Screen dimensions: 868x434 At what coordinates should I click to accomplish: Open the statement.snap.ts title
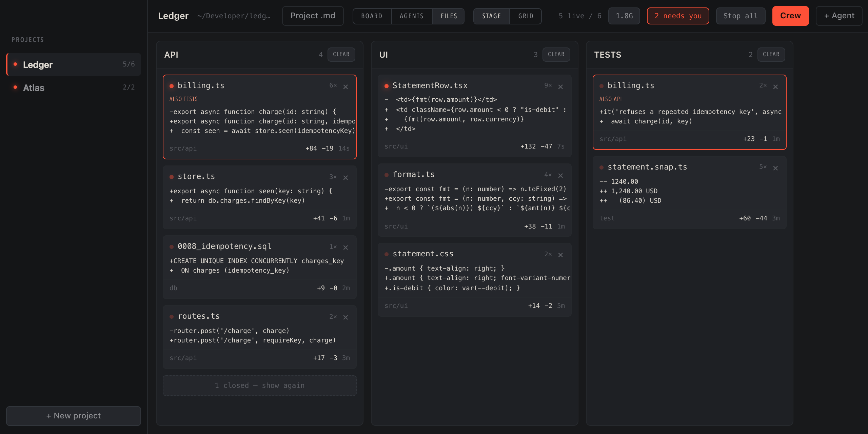[x=647, y=167]
